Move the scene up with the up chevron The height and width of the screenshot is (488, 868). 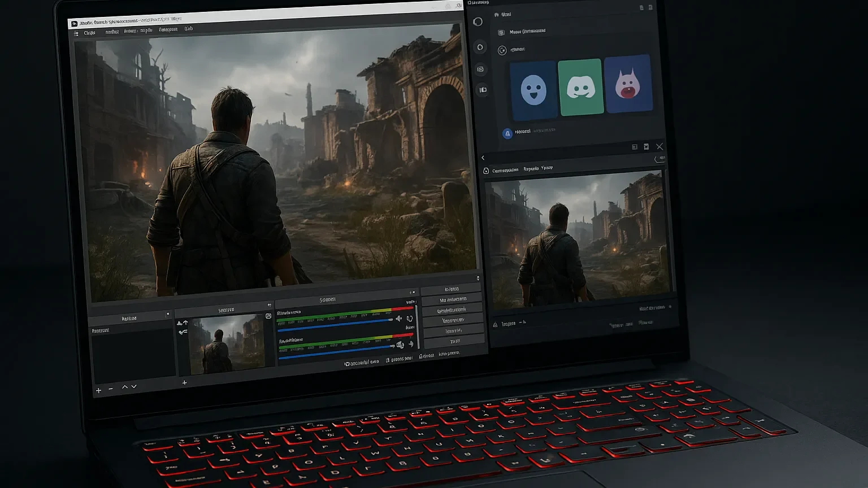(125, 387)
